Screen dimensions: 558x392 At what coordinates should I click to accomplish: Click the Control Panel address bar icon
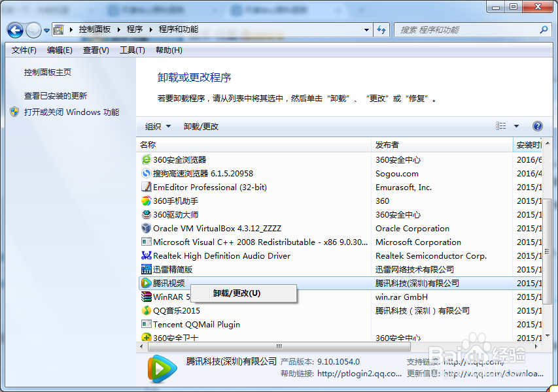click(x=58, y=30)
